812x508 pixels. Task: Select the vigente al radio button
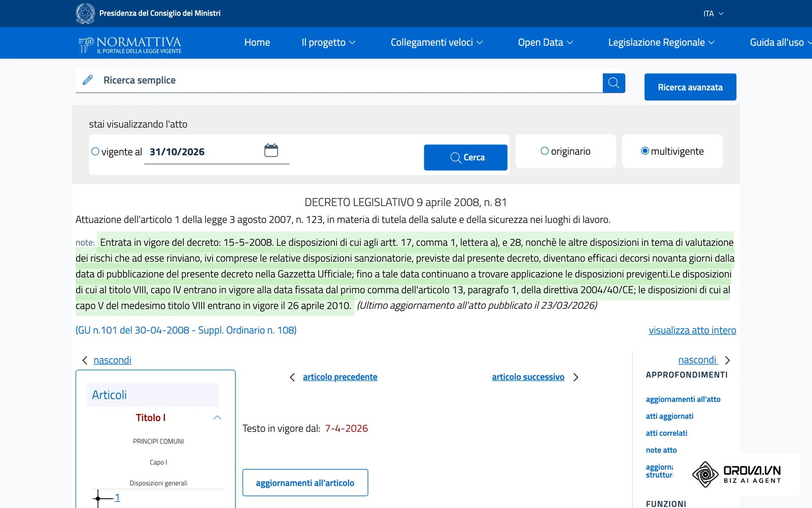pos(95,151)
